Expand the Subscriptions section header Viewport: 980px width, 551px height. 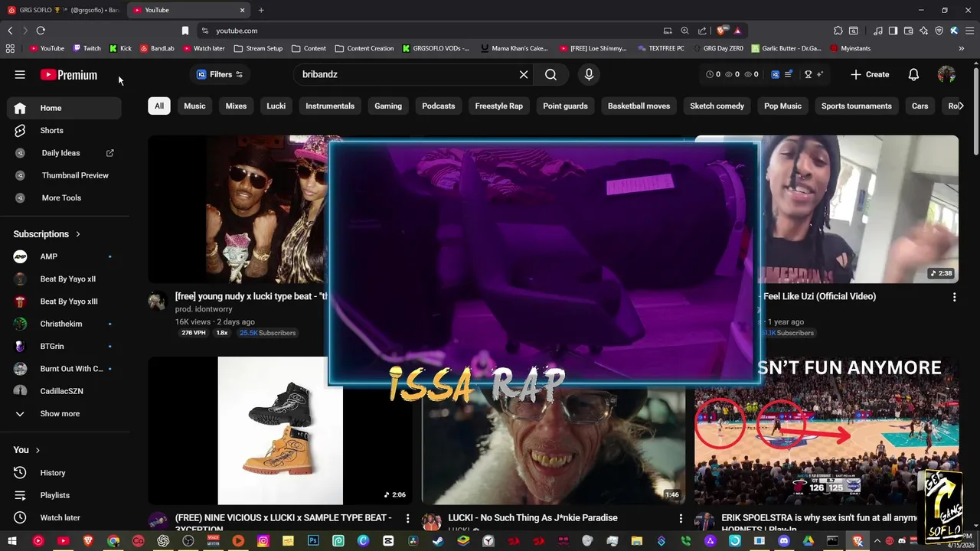(47, 234)
